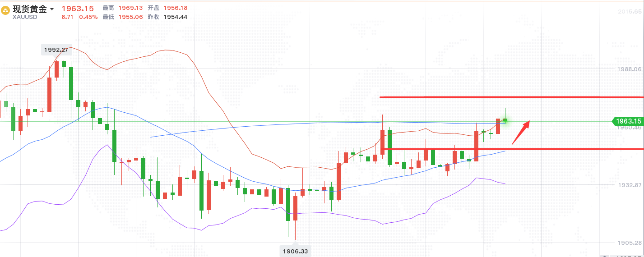Viewport: 644px width, 257px height.
Task: Click the high point label 1992.27
Action: [x=56, y=50]
